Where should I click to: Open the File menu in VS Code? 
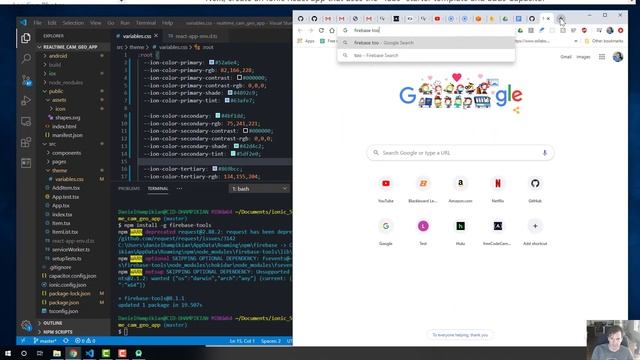point(38,23)
